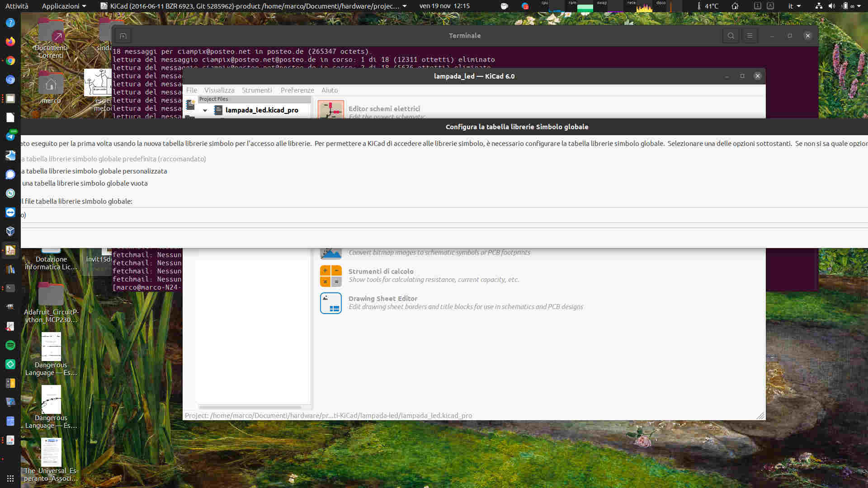This screenshot has height=488, width=868.
Task: Open the Preferenze menu in KiCad
Action: coord(297,90)
